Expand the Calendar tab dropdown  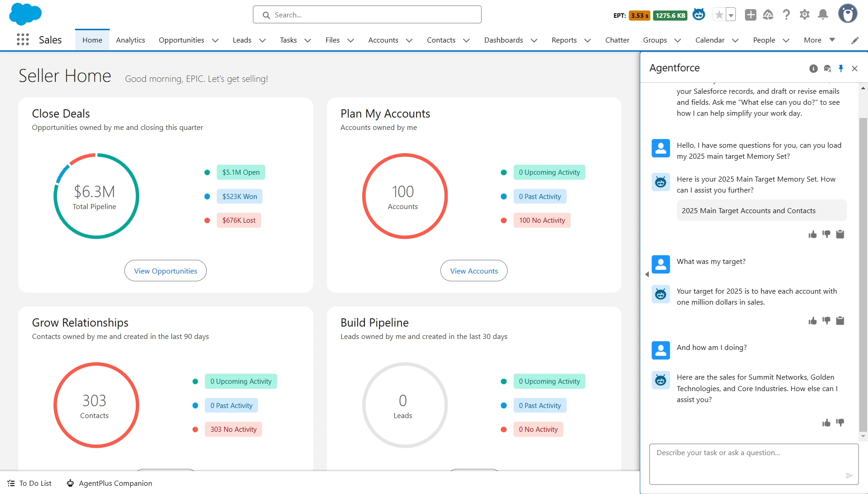(735, 40)
